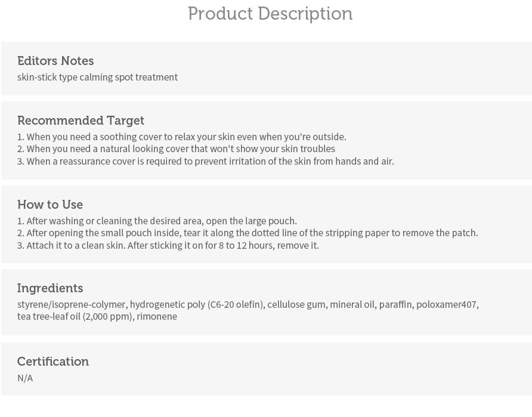Select the Certification heading

(x=53, y=362)
